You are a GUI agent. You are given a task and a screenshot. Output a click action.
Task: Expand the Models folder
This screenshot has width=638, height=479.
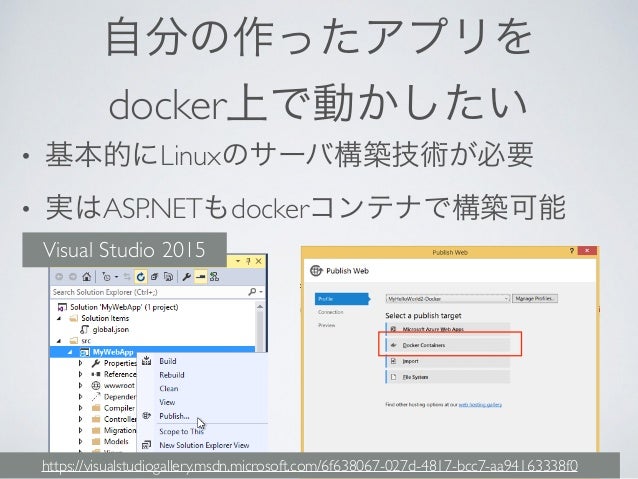[81, 441]
